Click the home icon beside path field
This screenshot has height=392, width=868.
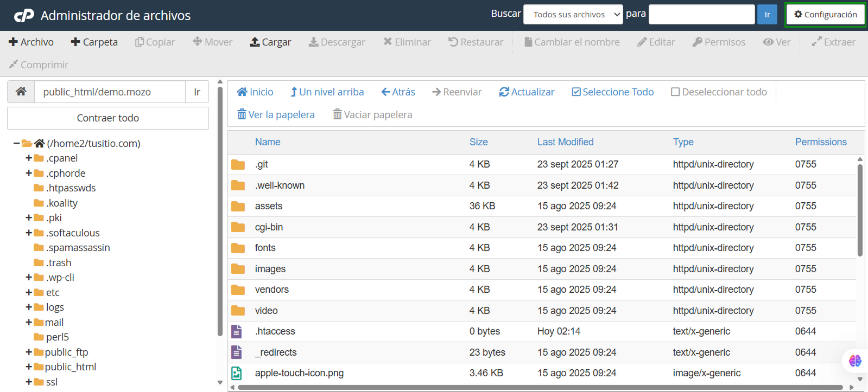pyautogui.click(x=21, y=92)
